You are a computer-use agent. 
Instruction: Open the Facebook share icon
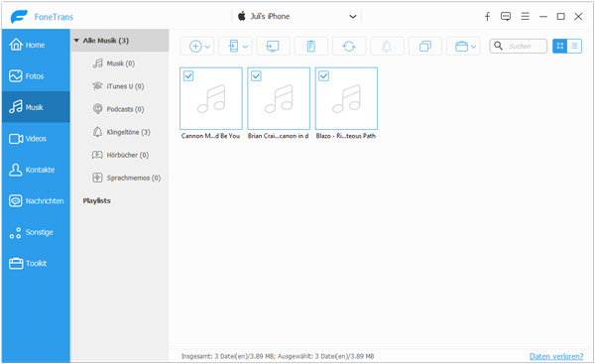487,16
